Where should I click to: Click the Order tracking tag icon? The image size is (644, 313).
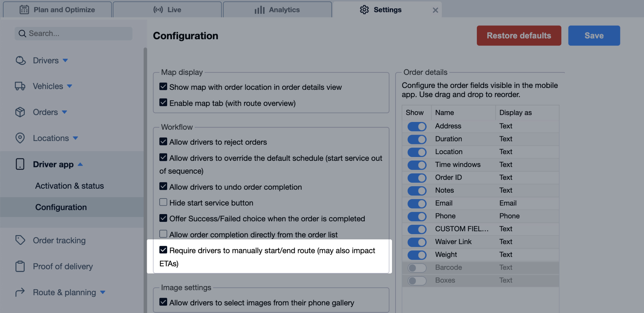[x=20, y=240]
